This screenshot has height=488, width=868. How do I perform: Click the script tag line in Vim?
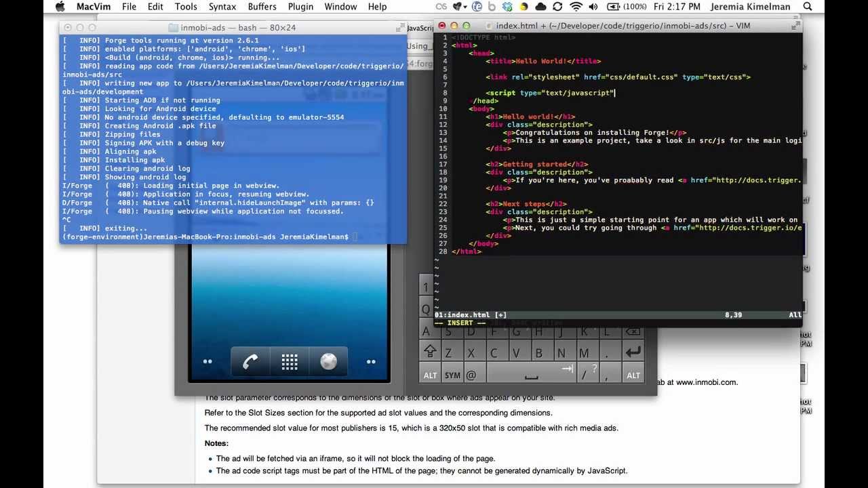pos(549,93)
